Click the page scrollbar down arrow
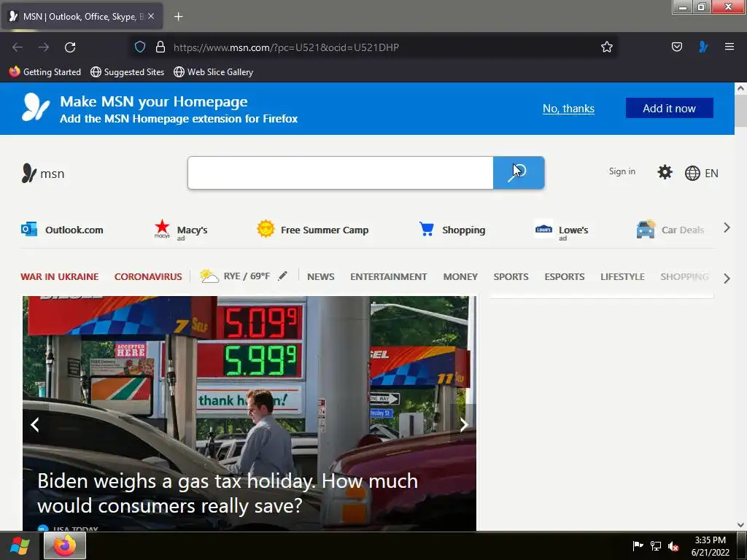The image size is (747, 560). click(740, 525)
